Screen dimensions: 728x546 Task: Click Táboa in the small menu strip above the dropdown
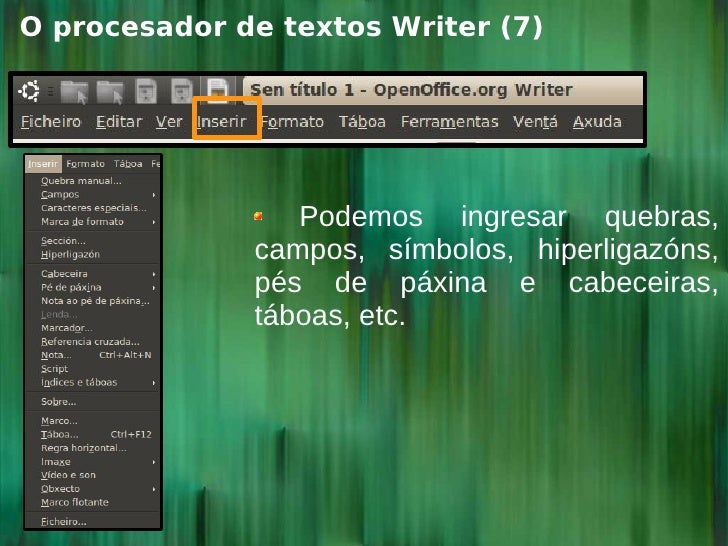point(128,164)
